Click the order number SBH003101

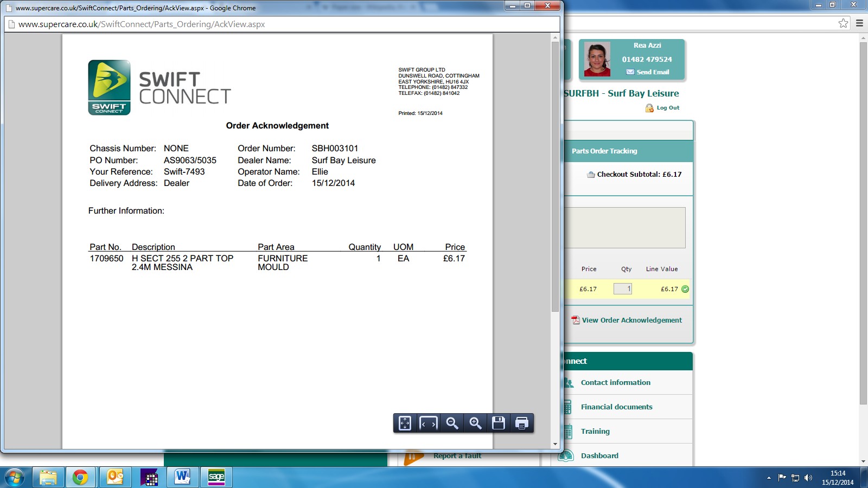tap(335, 149)
